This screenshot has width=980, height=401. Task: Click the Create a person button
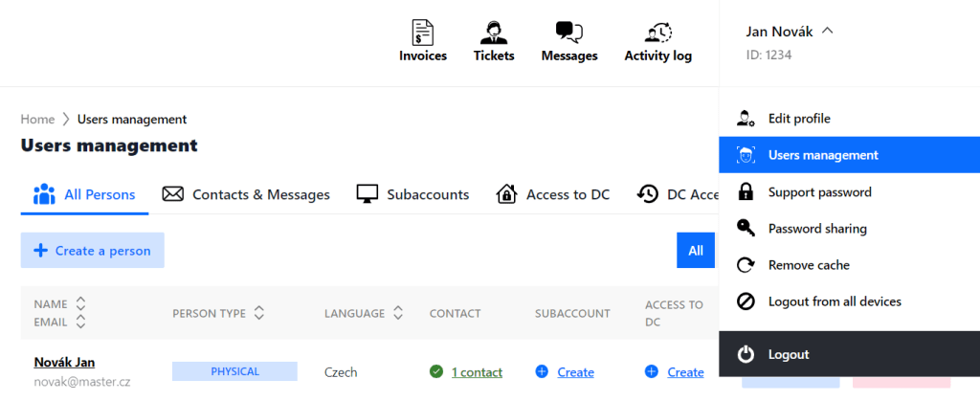[93, 251]
